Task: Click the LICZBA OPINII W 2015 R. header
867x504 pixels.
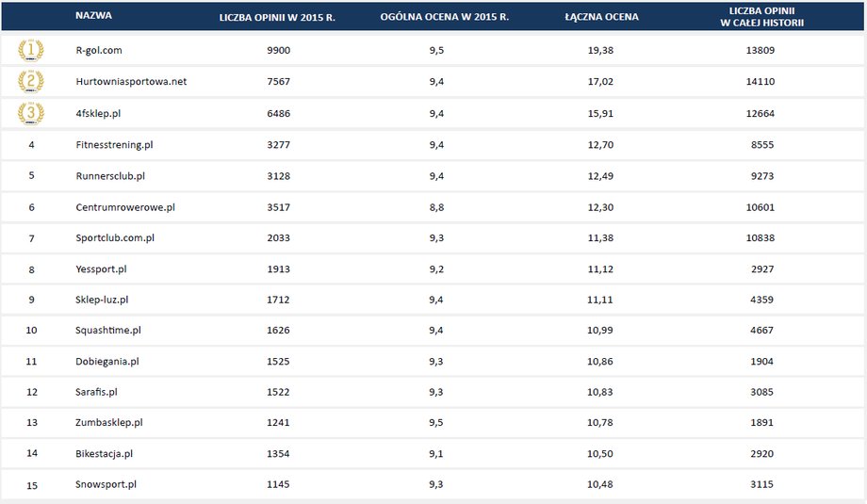Action: (277, 17)
